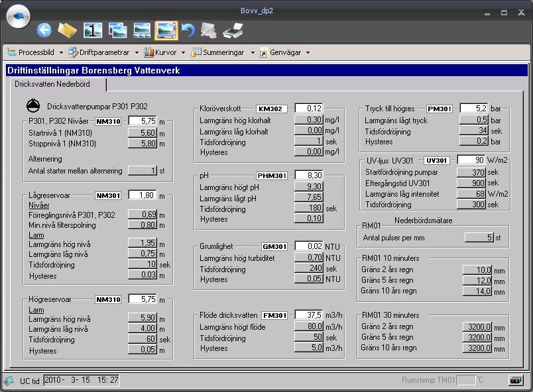This screenshot has height=392, width=533.
Task: Open the Genvägar menu
Action: coord(280,52)
